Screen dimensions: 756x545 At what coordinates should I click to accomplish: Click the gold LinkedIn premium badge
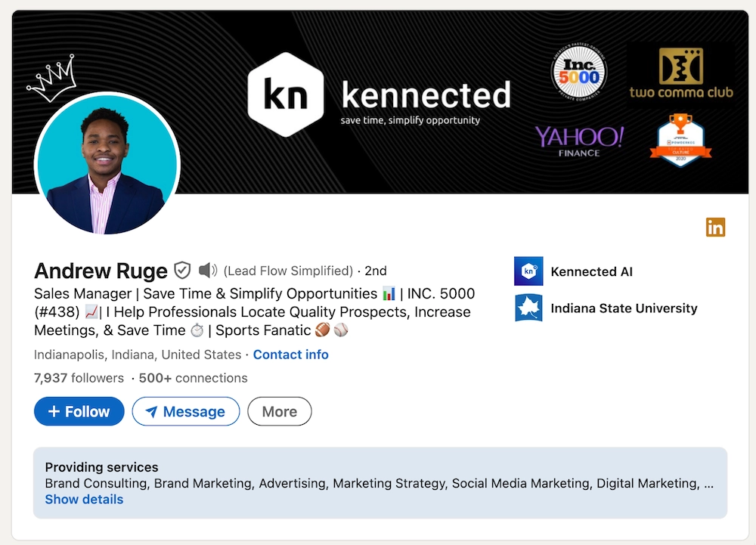click(715, 226)
